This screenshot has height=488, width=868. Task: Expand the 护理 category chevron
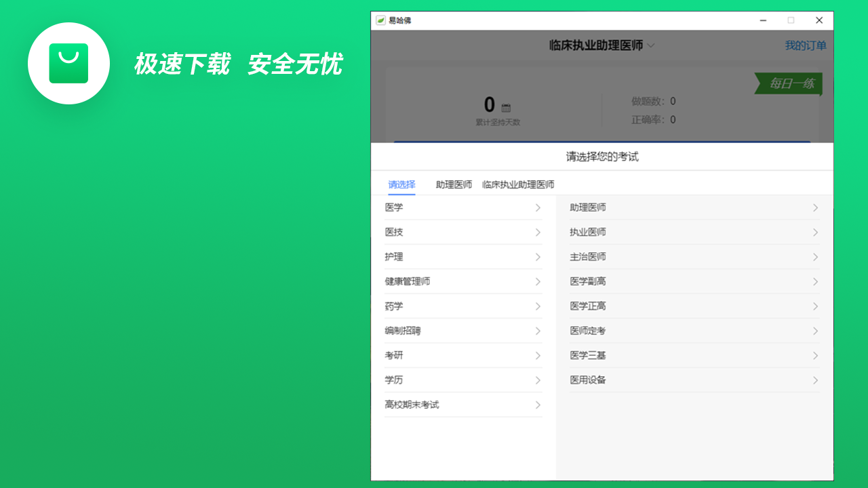click(x=538, y=257)
